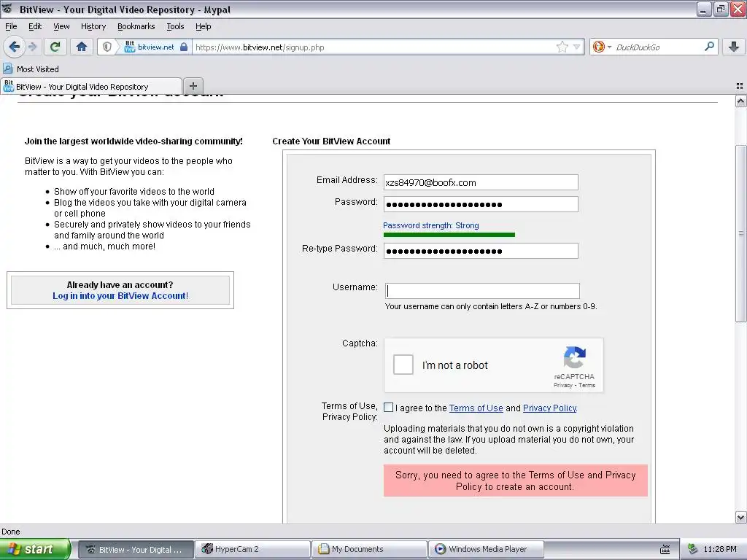747x560 pixels.
Task: Click the BitView taskbar button
Action: tap(136, 550)
